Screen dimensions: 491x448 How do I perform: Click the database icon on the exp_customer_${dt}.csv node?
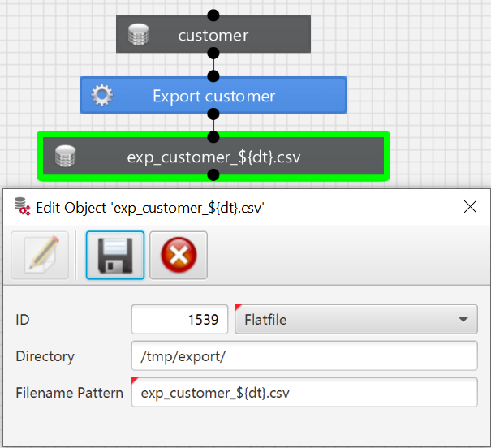click(x=65, y=157)
